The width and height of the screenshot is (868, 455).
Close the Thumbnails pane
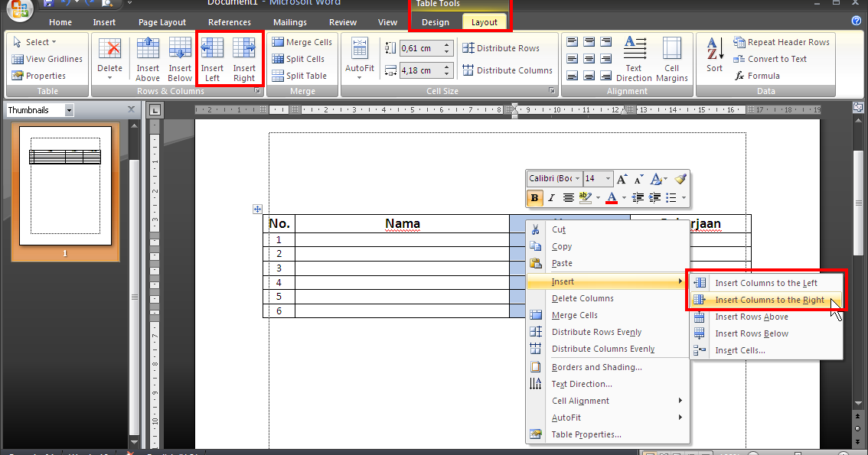click(x=131, y=109)
